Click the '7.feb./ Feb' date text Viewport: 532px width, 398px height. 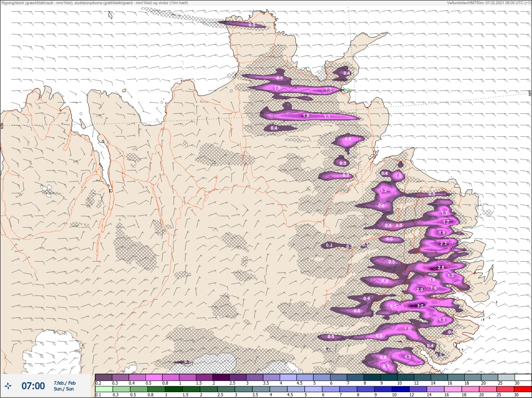coord(65,383)
